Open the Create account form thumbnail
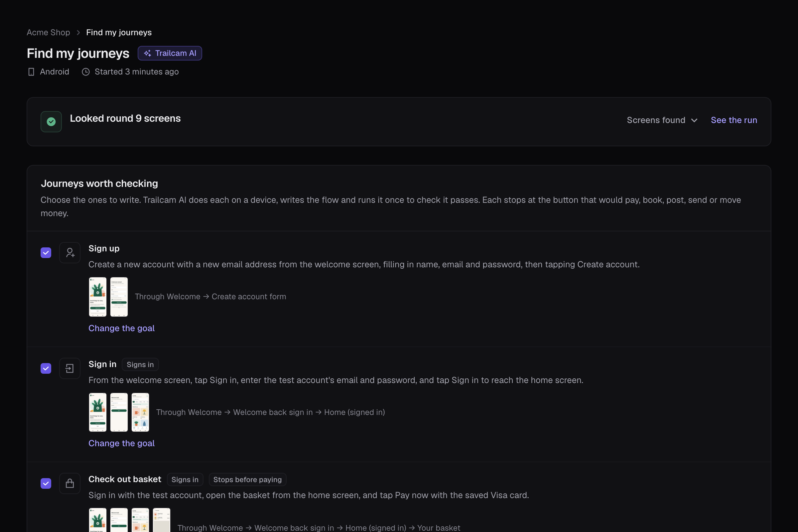Screen dimensions: 798x532 (119, 297)
